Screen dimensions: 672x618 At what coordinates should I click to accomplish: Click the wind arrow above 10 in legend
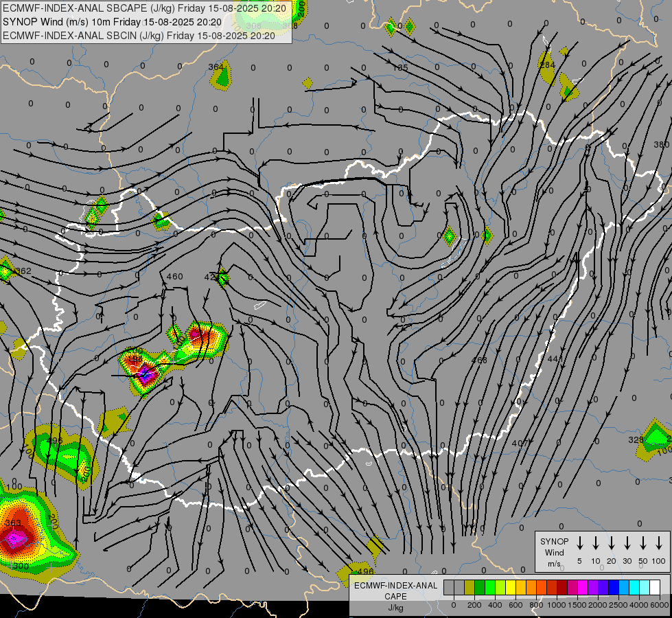pos(596,542)
